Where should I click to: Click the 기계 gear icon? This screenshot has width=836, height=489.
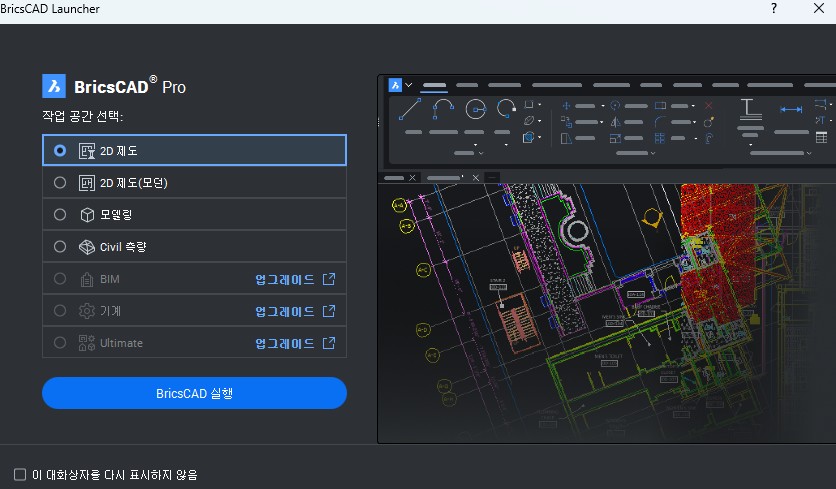(x=87, y=311)
